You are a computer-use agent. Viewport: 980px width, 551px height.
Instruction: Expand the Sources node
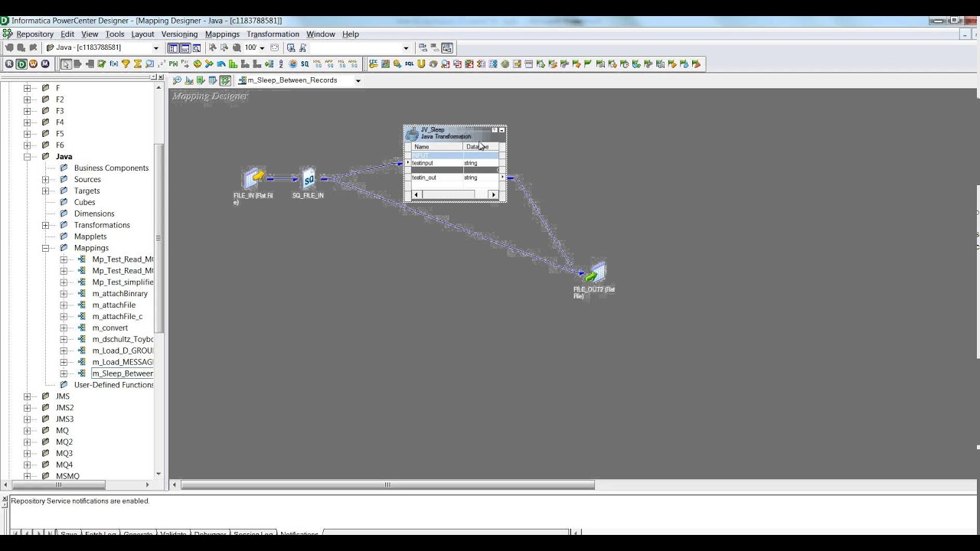(45, 180)
